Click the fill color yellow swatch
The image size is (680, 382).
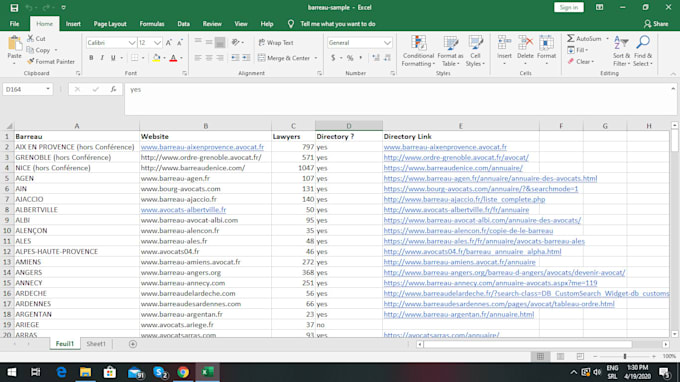pos(157,58)
